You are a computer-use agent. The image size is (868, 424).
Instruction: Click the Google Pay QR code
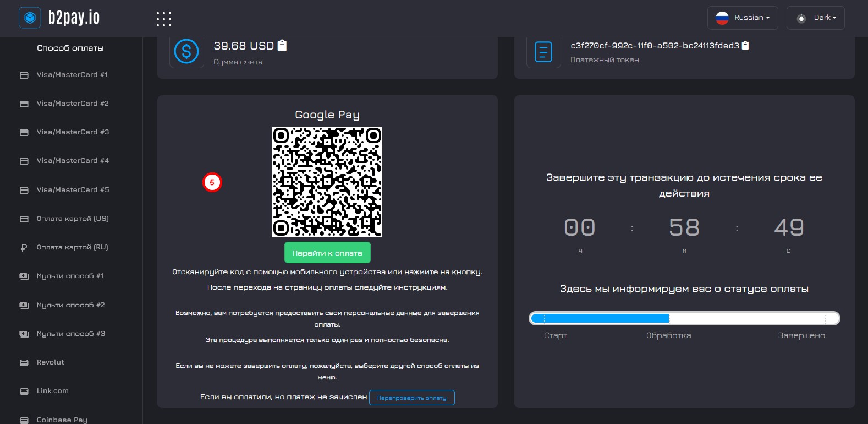[x=327, y=182]
